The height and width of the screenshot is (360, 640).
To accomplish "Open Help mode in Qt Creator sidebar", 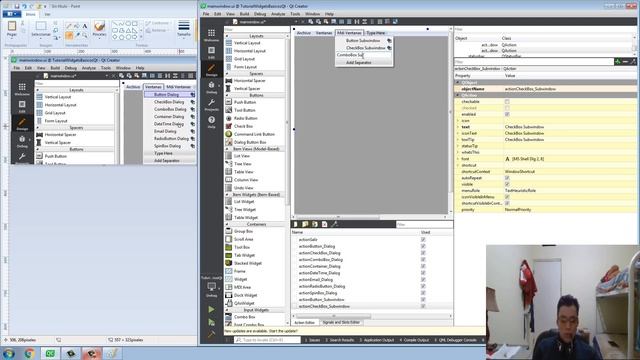I will pyautogui.click(x=211, y=122).
